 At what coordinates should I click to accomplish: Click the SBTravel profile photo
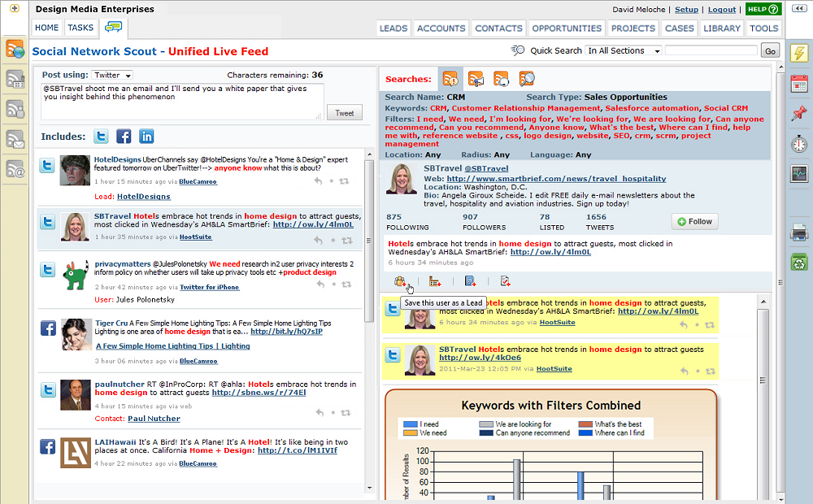coord(402,179)
